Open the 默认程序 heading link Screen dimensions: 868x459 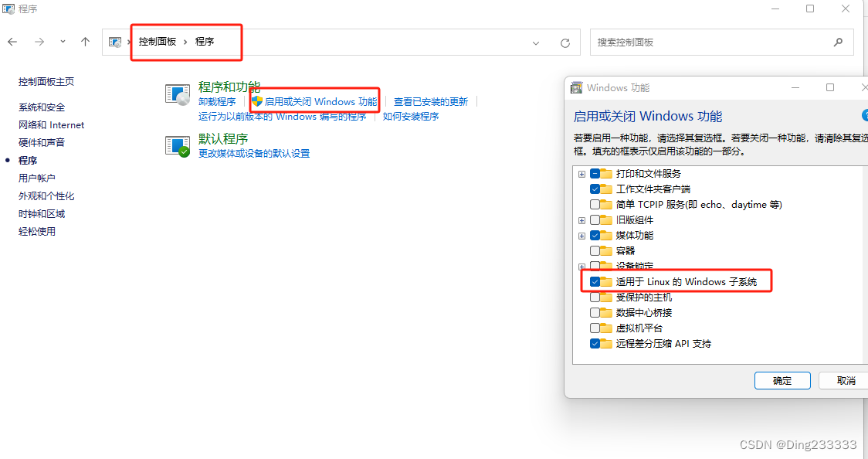pyautogui.click(x=223, y=138)
